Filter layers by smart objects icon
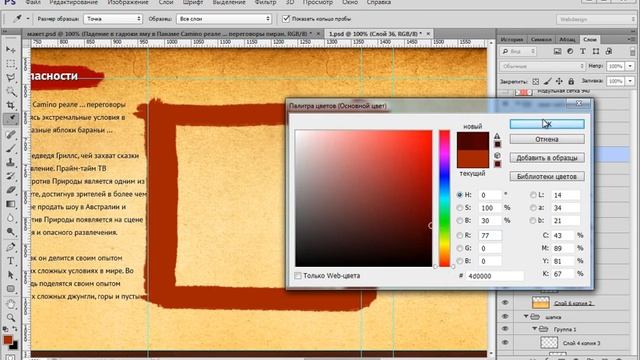 tap(609, 51)
